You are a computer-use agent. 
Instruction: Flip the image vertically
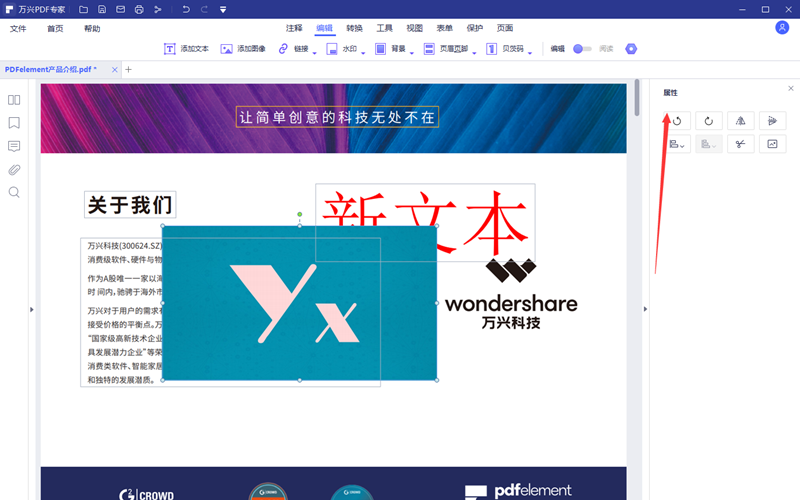(x=772, y=121)
